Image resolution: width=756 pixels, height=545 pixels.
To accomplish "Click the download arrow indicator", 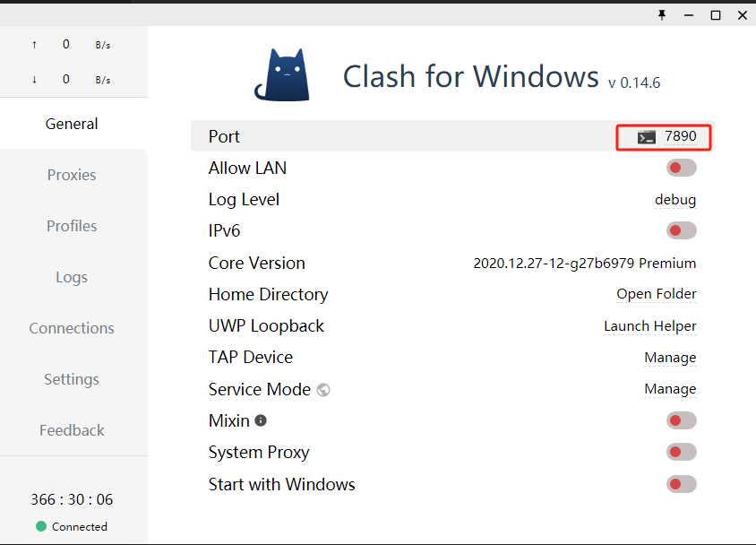I will (34, 80).
